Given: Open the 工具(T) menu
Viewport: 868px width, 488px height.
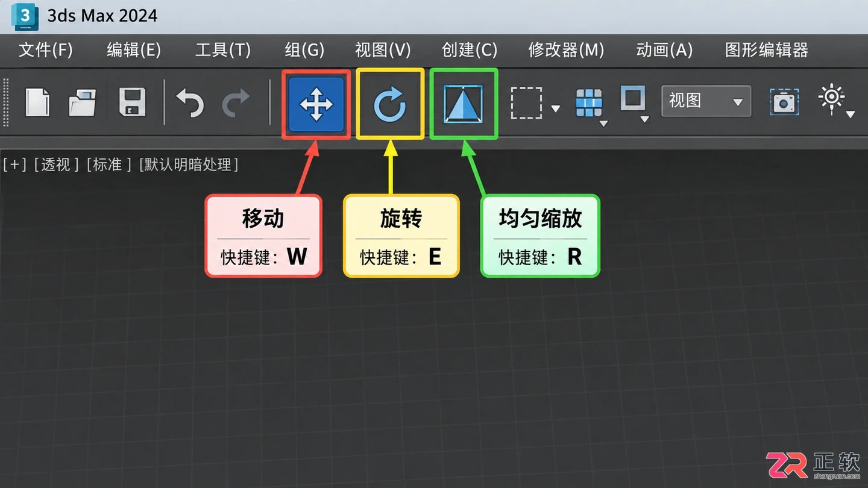Looking at the screenshot, I should (223, 50).
